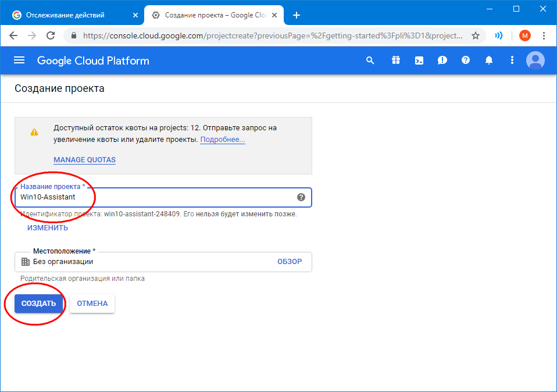Screen dimensions: 557x392
Task: Click the site lock icon in address bar
Action: 74,35
